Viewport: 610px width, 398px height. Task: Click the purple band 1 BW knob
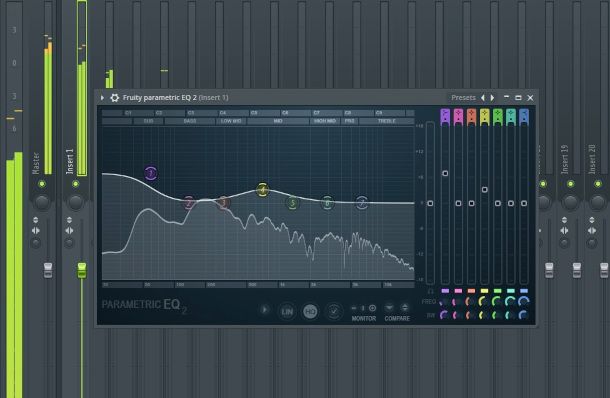point(445,315)
